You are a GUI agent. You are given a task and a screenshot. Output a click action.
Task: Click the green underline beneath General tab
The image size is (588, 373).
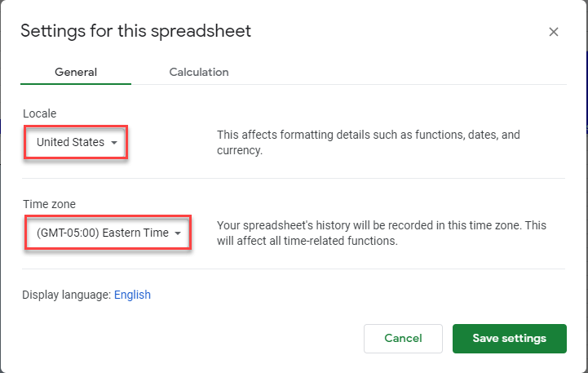coord(76,83)
